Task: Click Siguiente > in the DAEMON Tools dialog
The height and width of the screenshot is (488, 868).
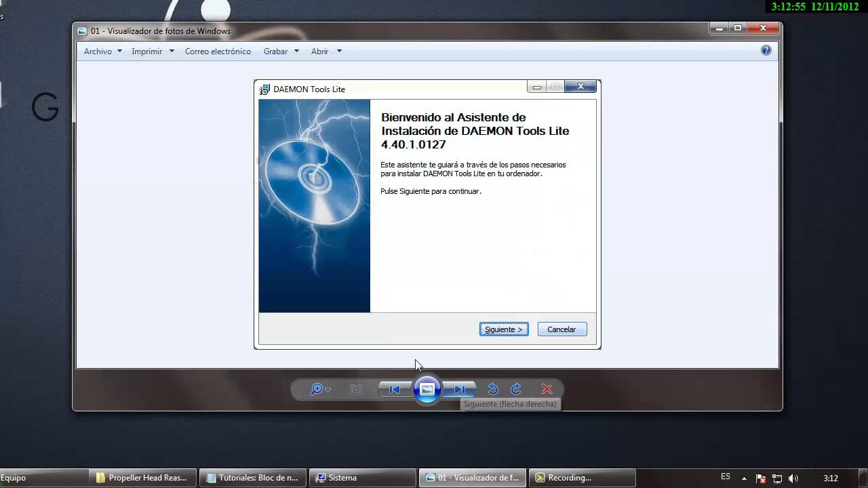Action: click(x=504, y=329)
